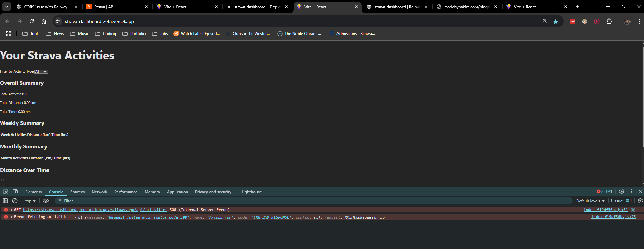The height and width of the screenshot is (249, 644).
Task: Open the tab search dropdown arrow
Action: pos(7,7)
